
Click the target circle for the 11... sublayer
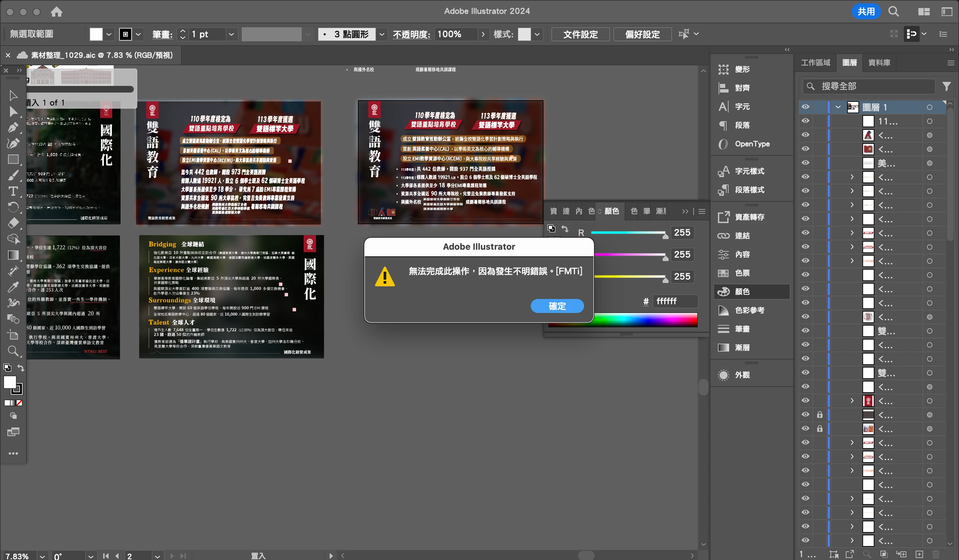[x=930, y=122]
